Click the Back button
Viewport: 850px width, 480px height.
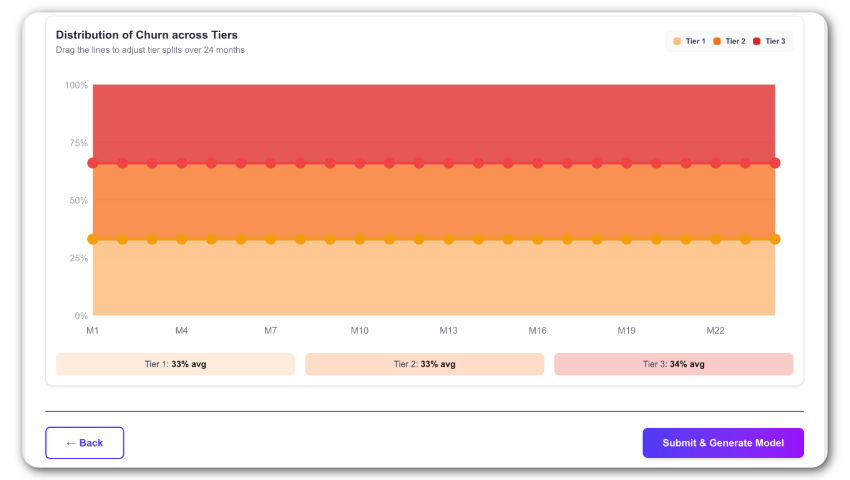point(84,443)
